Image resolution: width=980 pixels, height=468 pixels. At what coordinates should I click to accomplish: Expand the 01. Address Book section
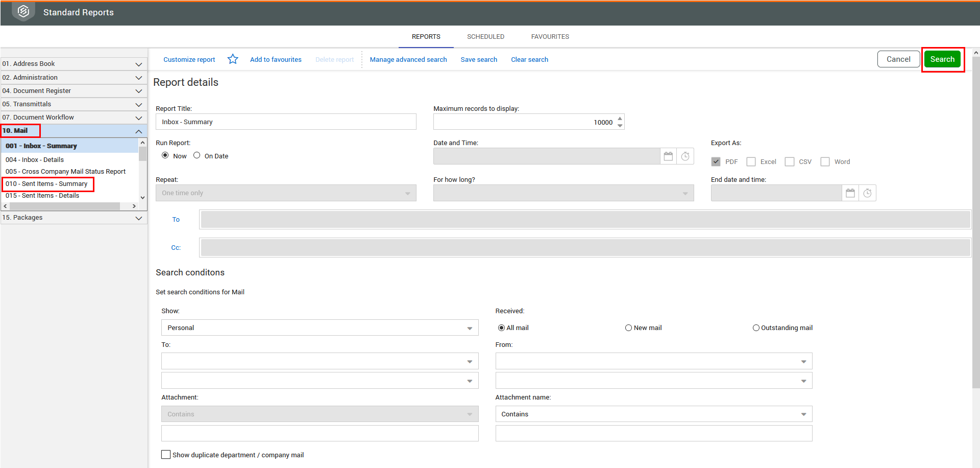73,64
